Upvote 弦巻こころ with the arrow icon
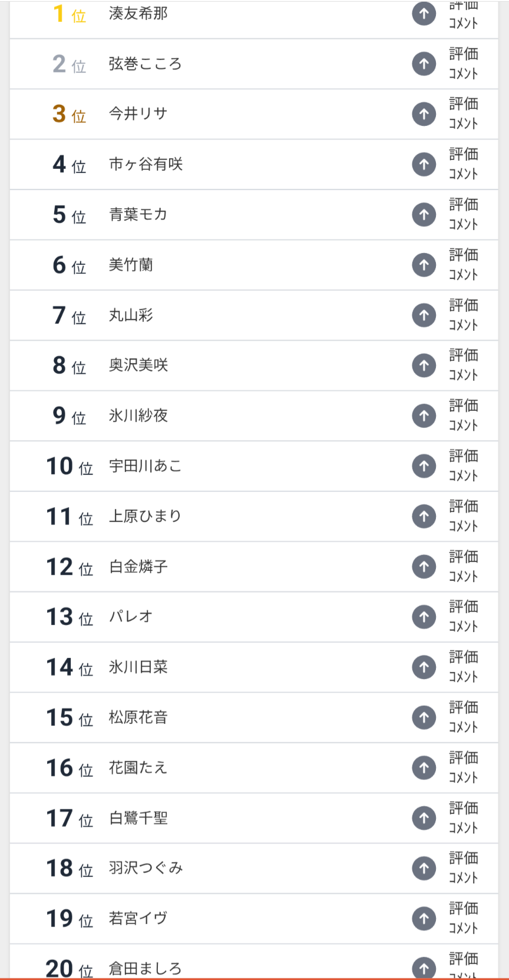509x980 pixels. pos(424,64)
